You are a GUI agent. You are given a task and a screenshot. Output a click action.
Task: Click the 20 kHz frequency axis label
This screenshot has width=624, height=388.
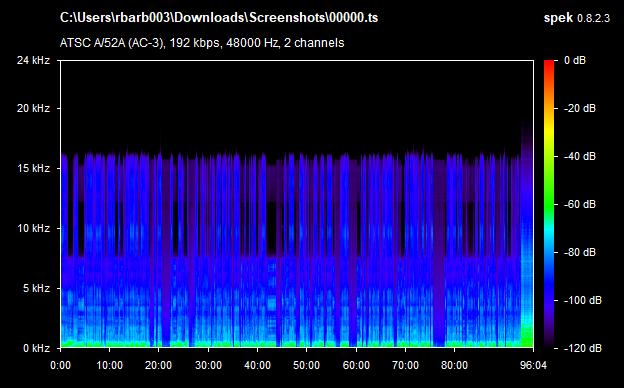[33, 108]
